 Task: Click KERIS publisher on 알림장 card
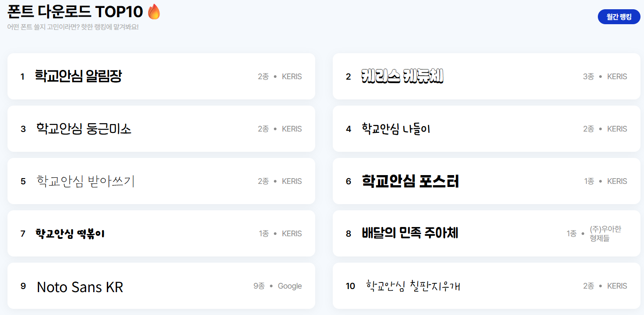point(292,77)
